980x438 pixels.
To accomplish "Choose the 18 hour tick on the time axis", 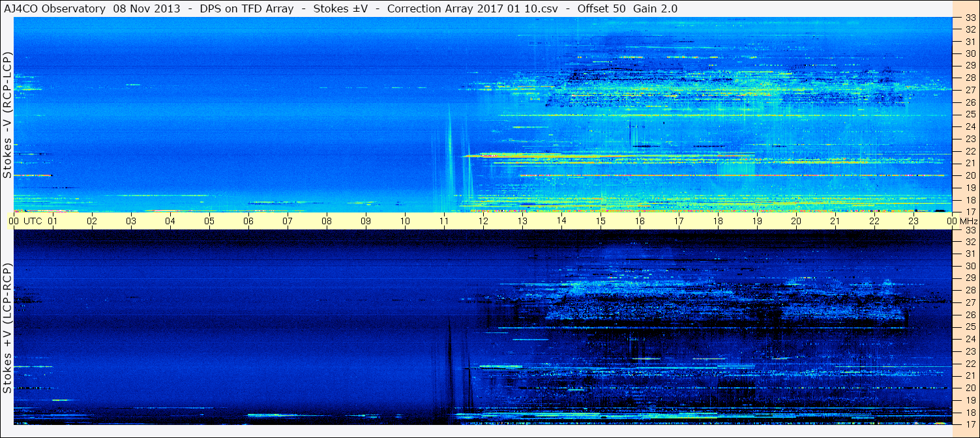I will (x=718, y=221).
